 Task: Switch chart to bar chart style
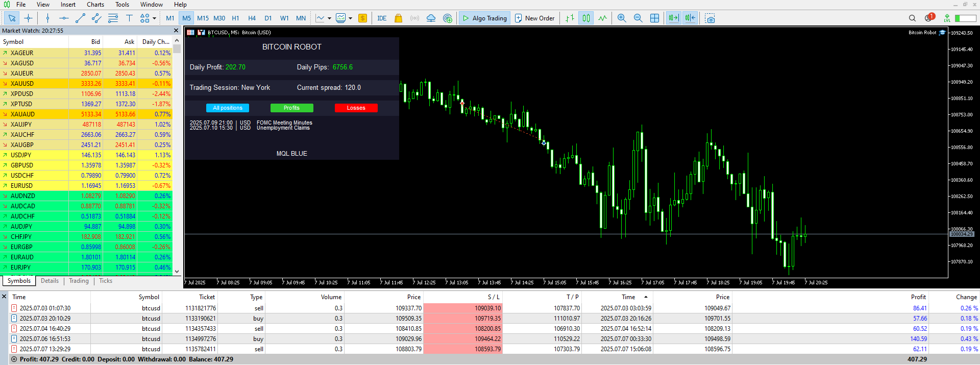click(x=570, y=18)
